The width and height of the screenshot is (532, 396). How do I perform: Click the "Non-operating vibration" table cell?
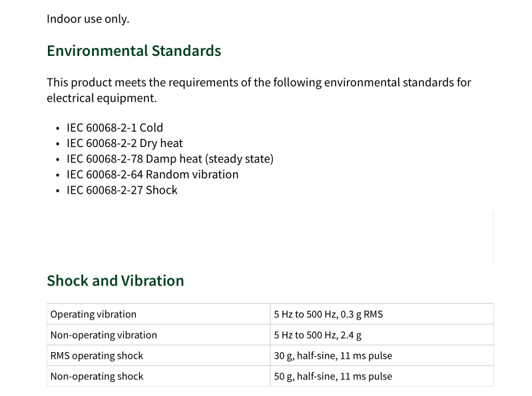pos(104,335)
